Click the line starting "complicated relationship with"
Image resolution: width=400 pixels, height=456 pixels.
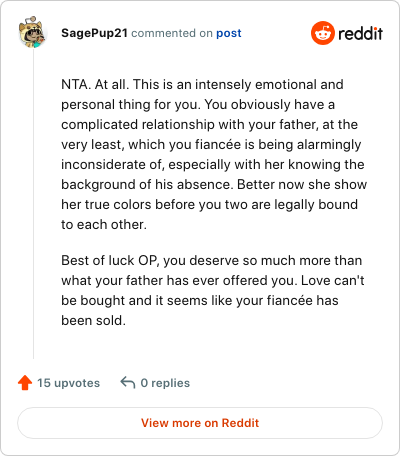click(x=209, y=124)
